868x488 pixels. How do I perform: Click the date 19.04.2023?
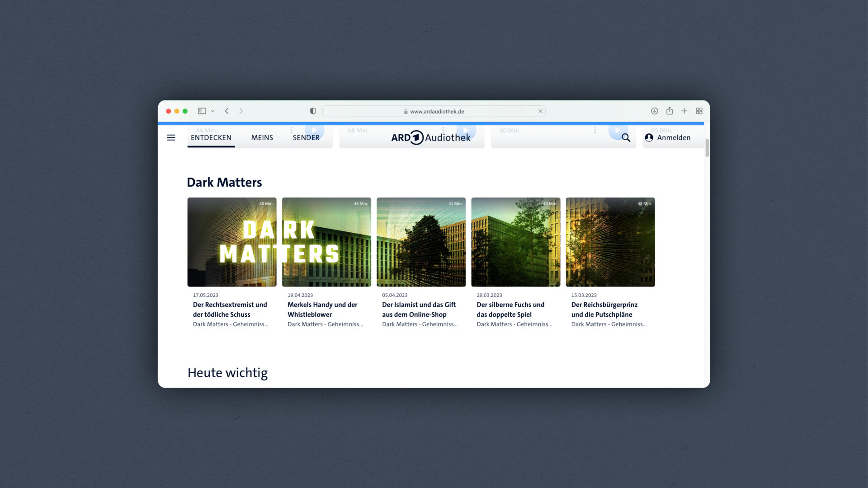[x=300, y=295]
